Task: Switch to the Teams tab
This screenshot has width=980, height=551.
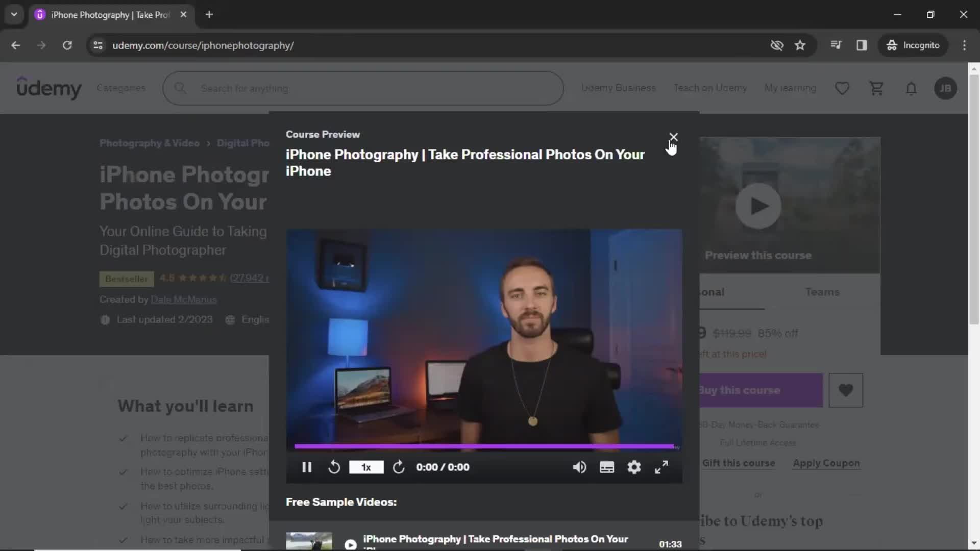Action: 822,292
